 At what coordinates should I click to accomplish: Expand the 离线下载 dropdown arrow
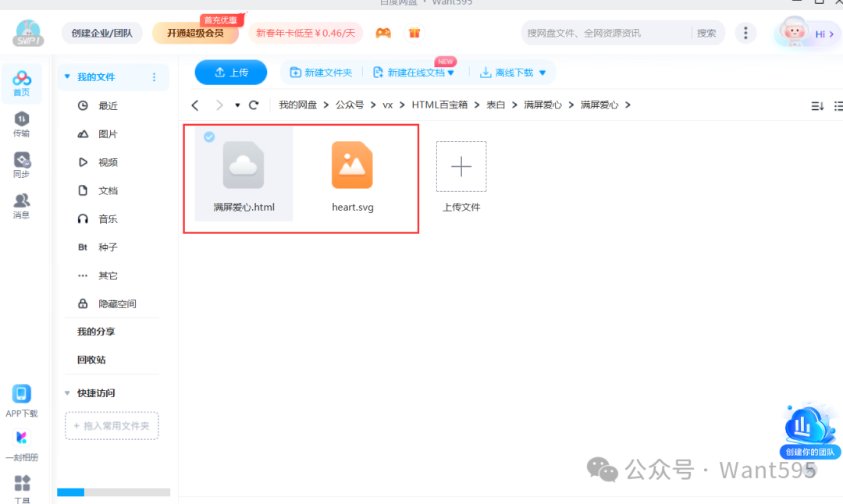(x=542, y=73)
